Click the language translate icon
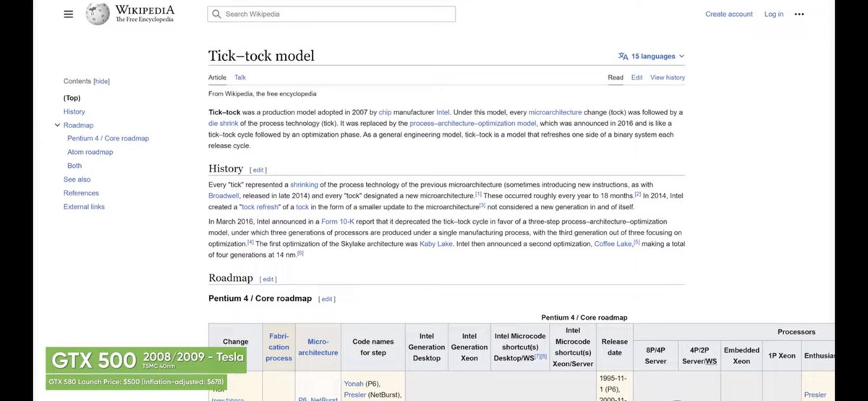The image size is (868, 401). pos(623,56)
